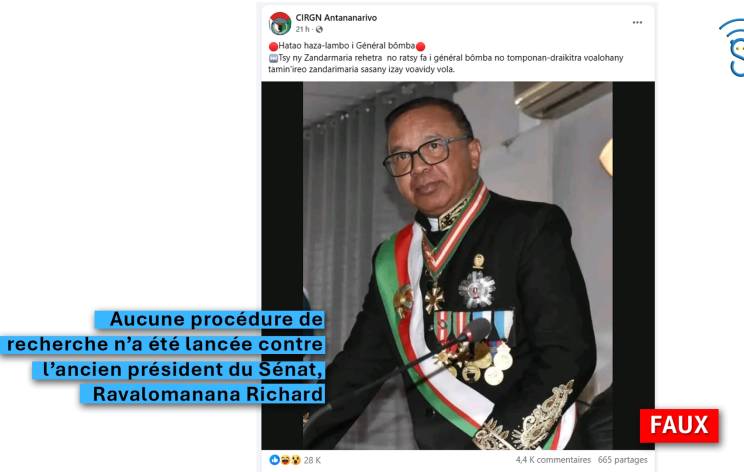
Task: Click the CIRGN Antananarivo profile picture
Action: [x=280, y=23]
